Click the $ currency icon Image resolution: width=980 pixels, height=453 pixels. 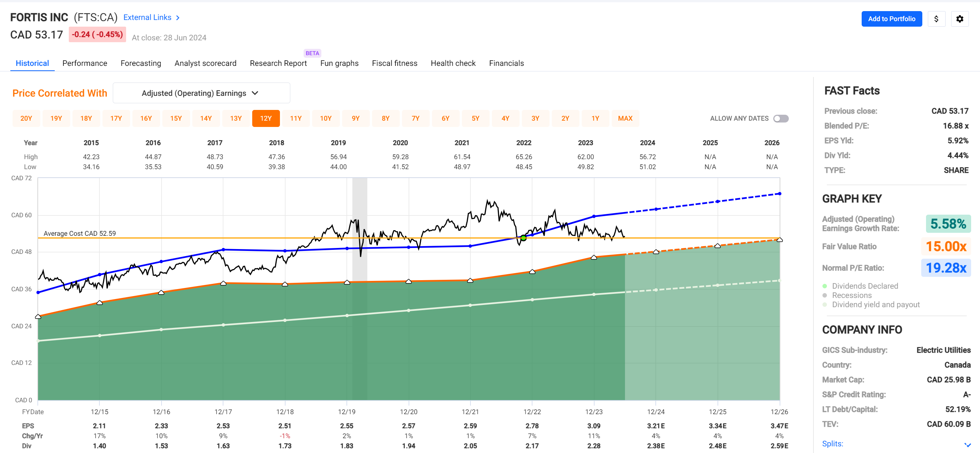(937, 19)
